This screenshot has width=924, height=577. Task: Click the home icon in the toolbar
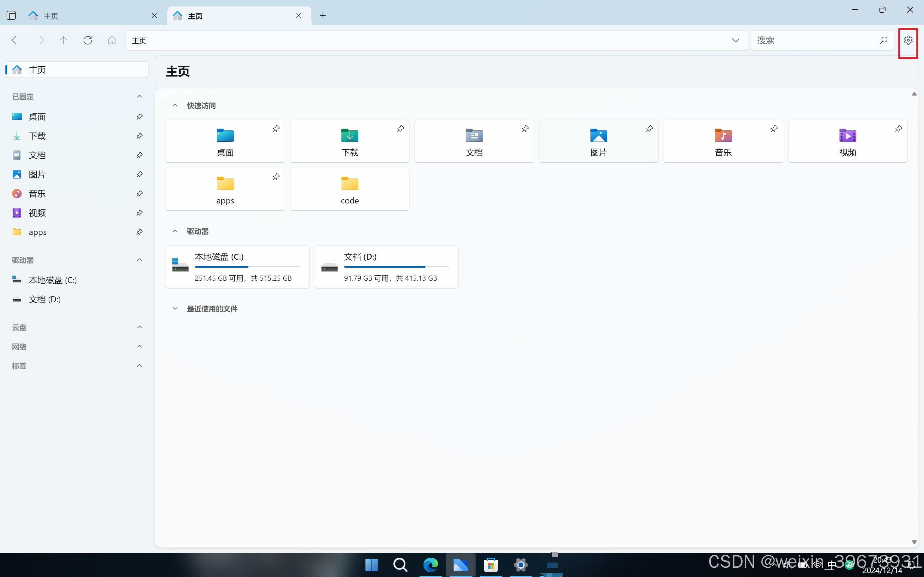pyautogui.click(x=112, y=40)
